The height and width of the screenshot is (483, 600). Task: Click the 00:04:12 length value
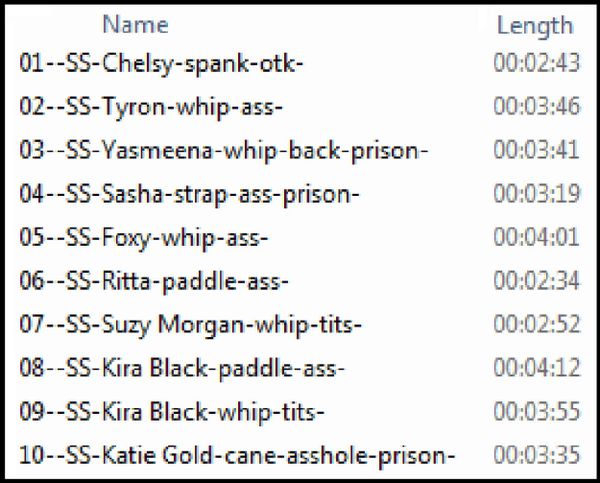536,368
